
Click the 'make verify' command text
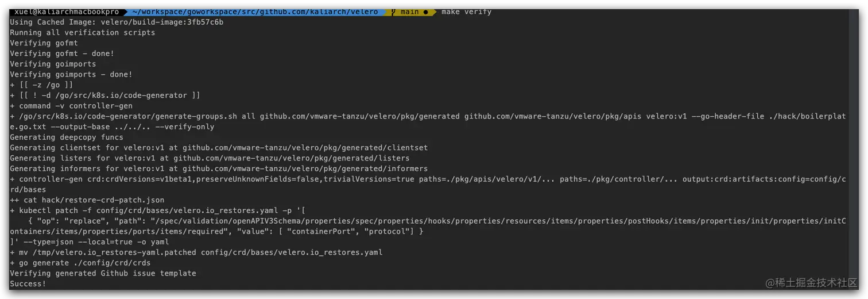466,11
